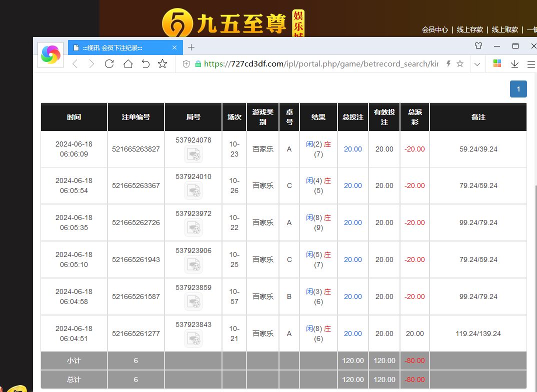Image resolution: width=537 pixels, height=392 pixels.
Task: Bookmark the page with the left star icon
Action: 162,64
